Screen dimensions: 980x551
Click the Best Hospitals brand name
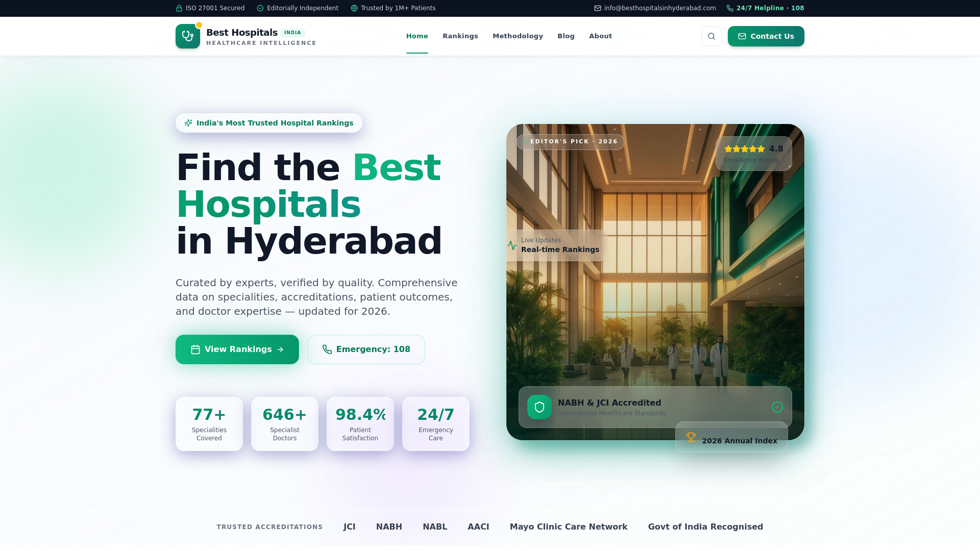click(242, 33)
